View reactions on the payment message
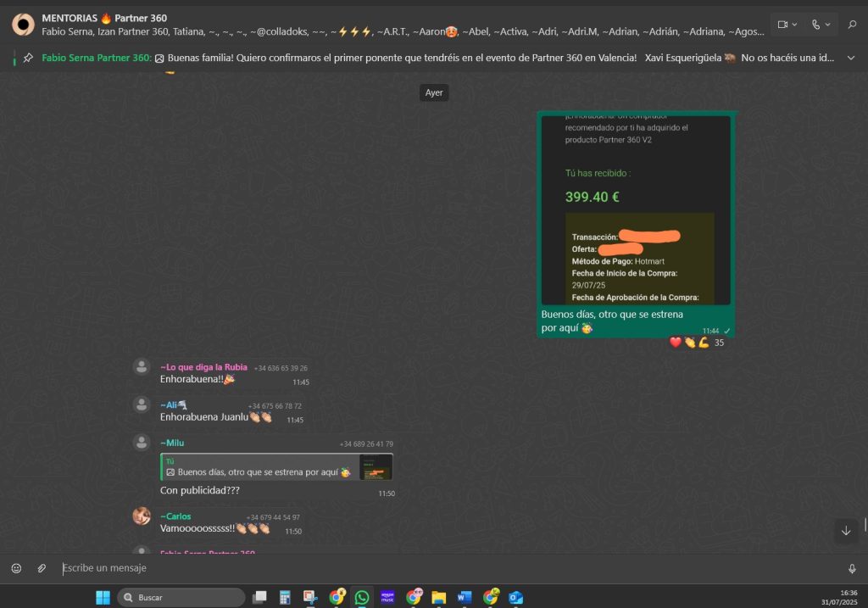This screenshot has width=868, height=608. [696, 343]
